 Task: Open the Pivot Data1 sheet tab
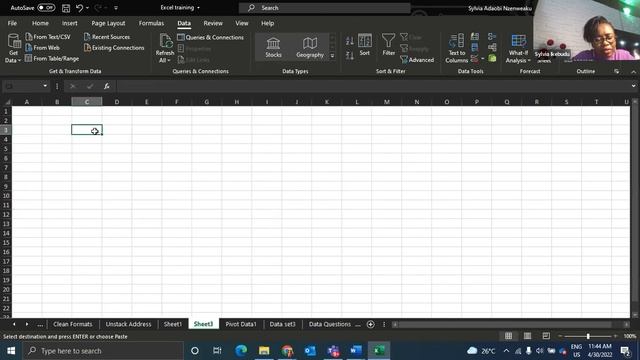241,324
